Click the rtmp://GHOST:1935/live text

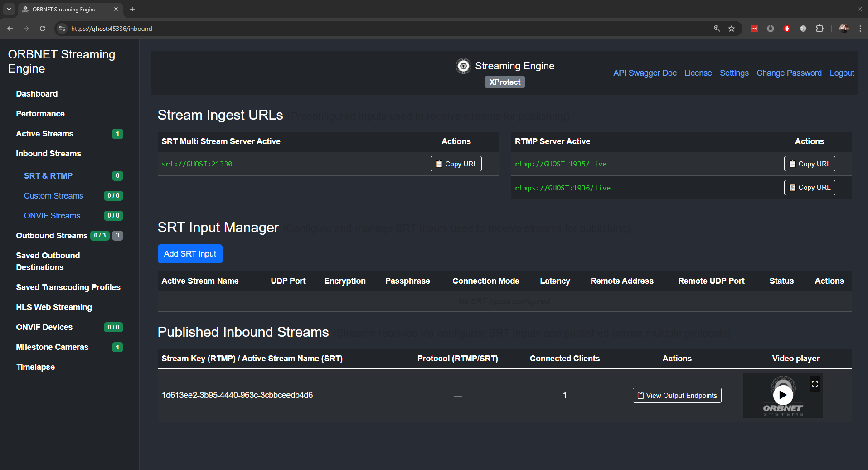tap(560, 164)
